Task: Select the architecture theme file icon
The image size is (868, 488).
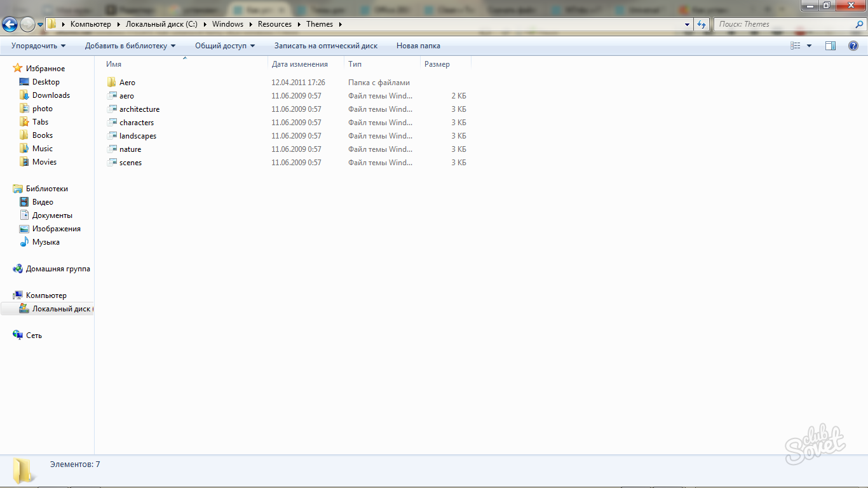Action: point(112,109)
